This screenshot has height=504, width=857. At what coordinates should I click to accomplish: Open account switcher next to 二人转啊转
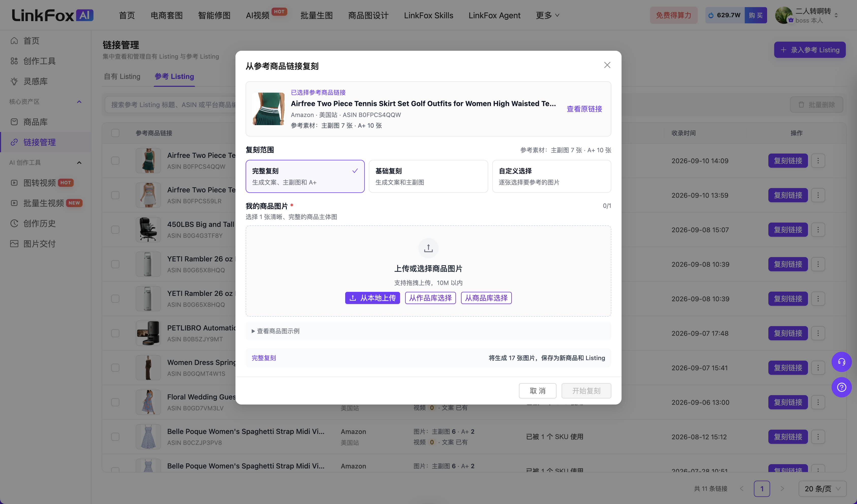pos(836,15)
